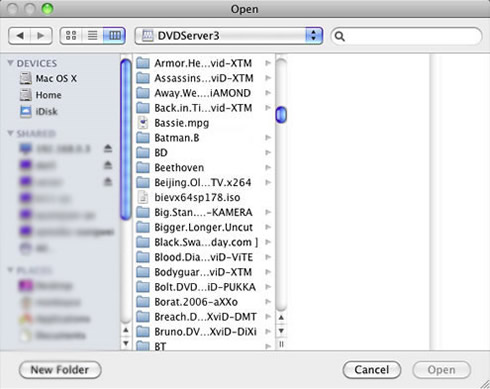Eject the first shared server
Screen dimensions: 490x389
coord(108,149)
